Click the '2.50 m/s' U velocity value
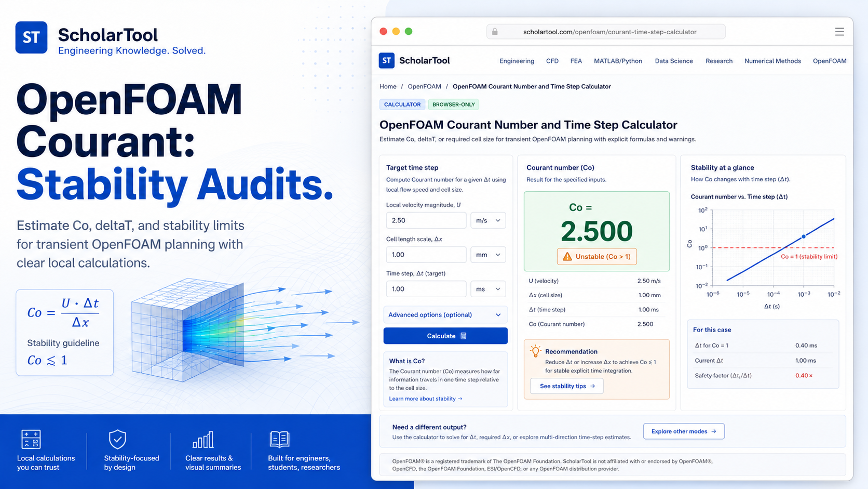 coord(649,281)
